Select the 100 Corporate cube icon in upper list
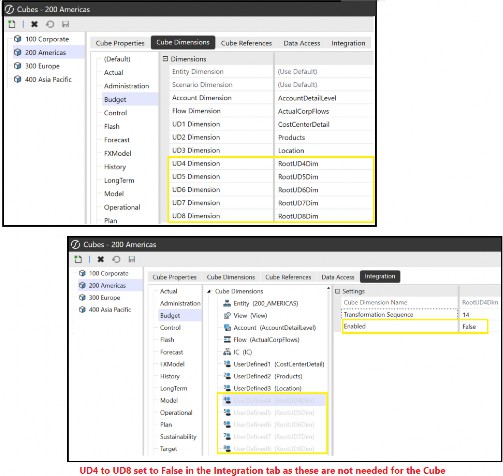The image size is (503, 476). tap(17, 39)
